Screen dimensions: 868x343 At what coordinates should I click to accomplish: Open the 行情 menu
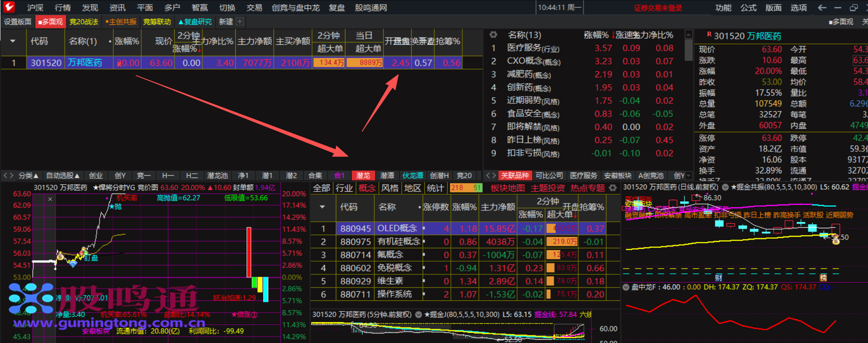click(x=63, y=7)
